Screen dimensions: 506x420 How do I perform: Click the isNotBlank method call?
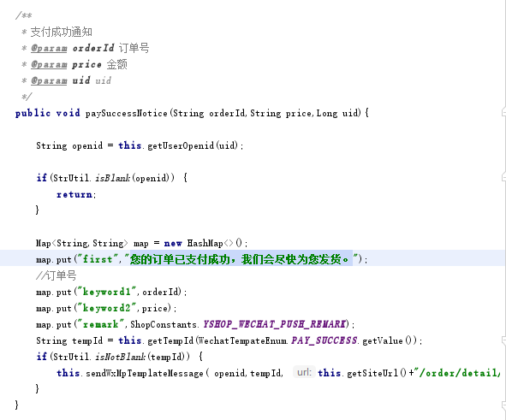point(120,357)
